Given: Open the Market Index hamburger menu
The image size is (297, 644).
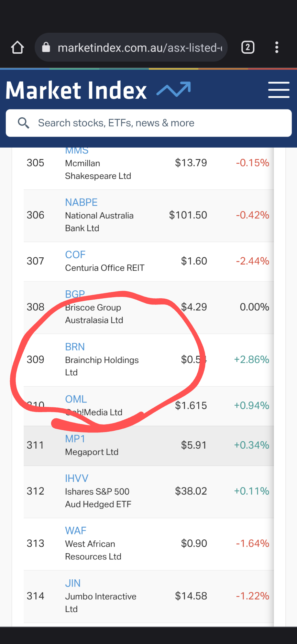Looking at the screenshot, I should (x=278, y=90).
